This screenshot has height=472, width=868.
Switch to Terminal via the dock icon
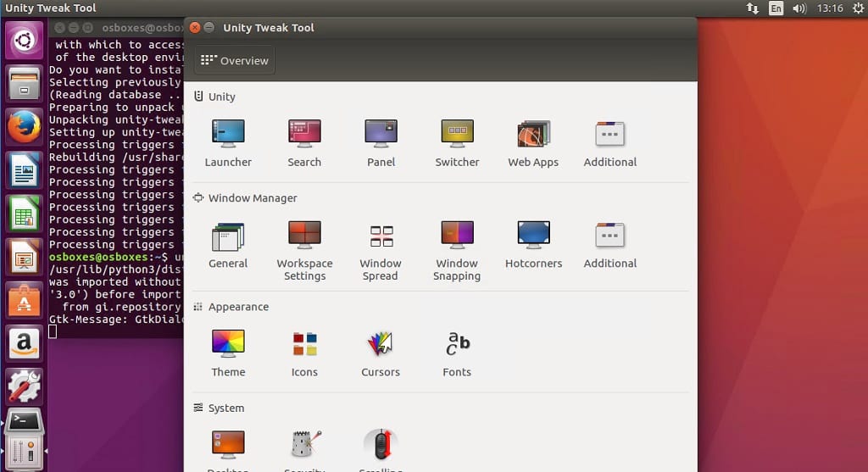(x=24, y=423)
